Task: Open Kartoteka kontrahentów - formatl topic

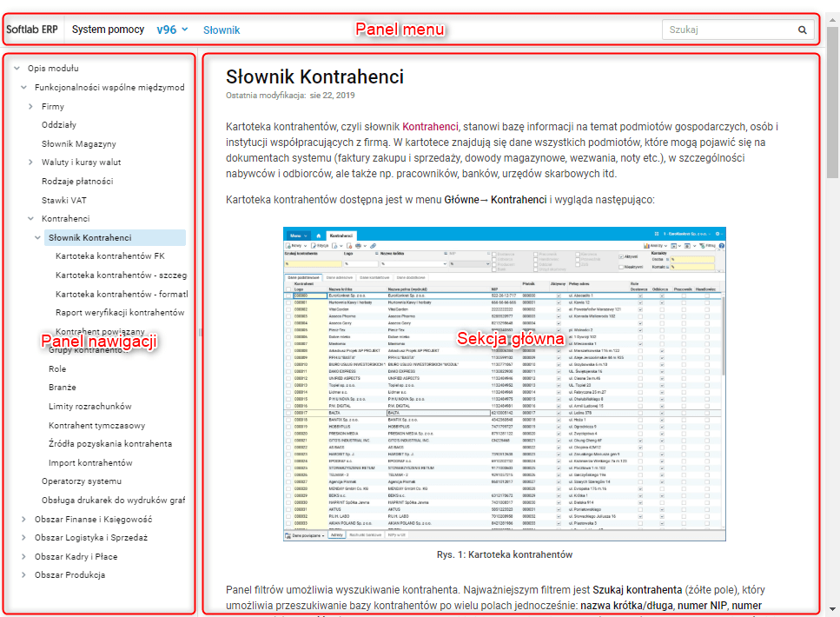Action: pos(122,294)
